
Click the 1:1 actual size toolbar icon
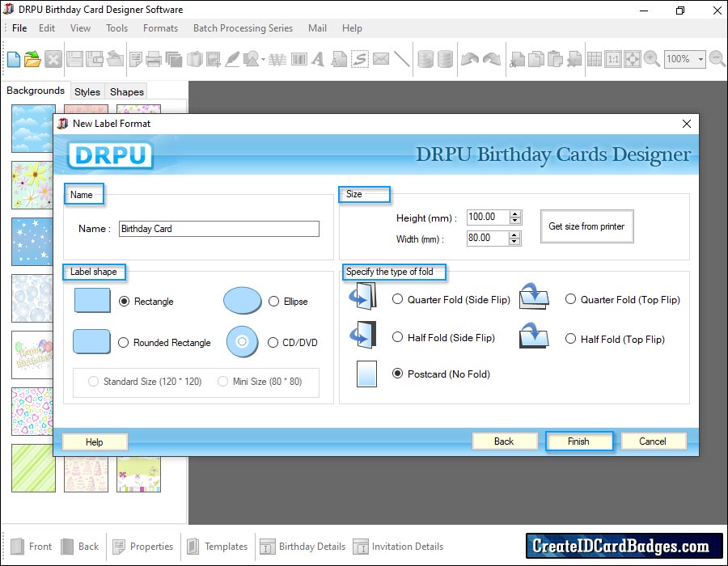tap(613, 59)
